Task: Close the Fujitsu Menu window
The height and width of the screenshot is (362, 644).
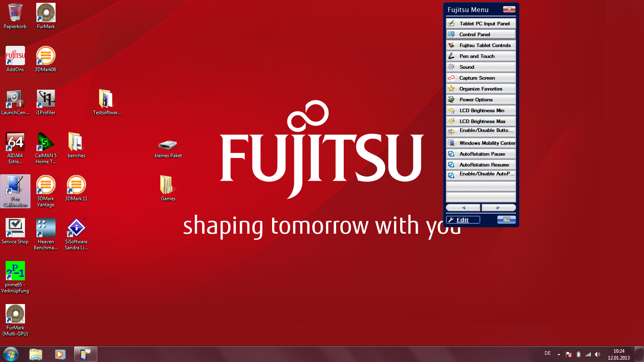Action: coord(509,9)
